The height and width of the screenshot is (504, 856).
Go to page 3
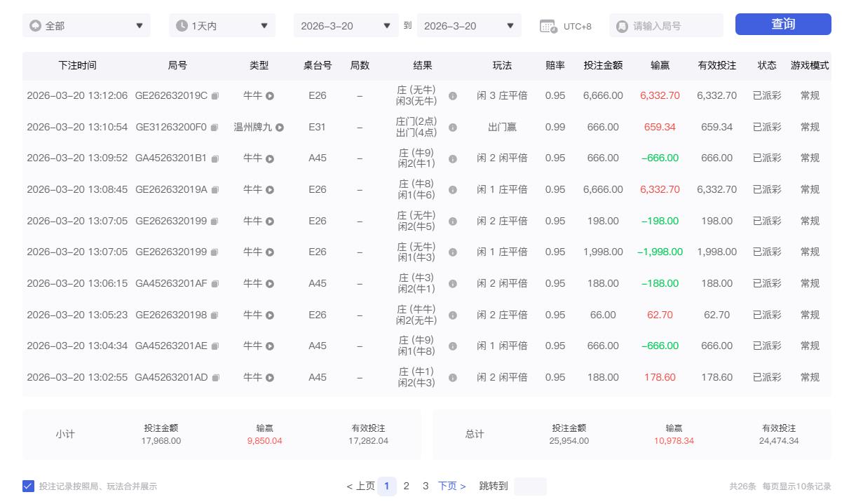click(x=426, y=486)
